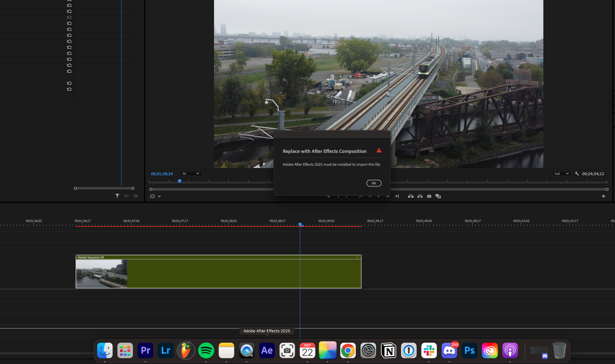Image resolution: width=615 pixels, height=364 pixels.
Task: Click the Program monitor settings wrench icon
Action: coord(577,173)
